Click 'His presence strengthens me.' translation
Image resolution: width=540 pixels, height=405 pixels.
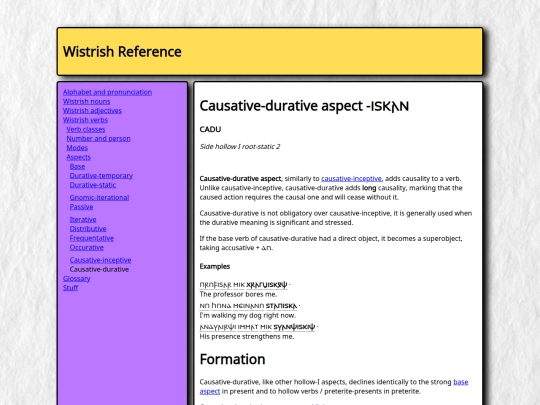coord(247,336)
